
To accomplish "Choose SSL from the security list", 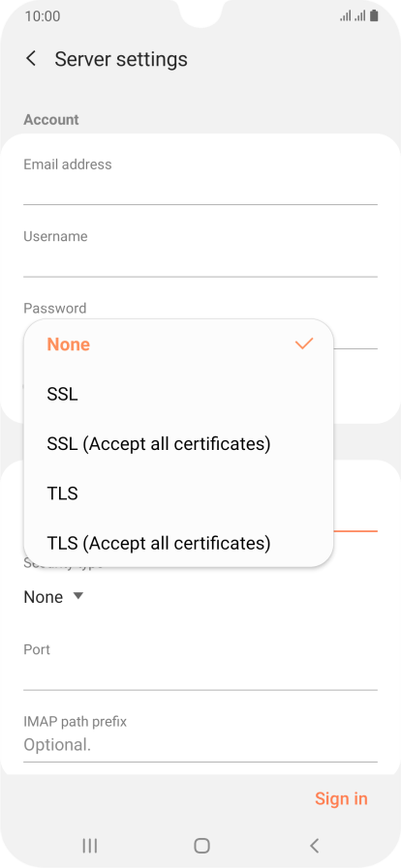I will tap(178, 394).
